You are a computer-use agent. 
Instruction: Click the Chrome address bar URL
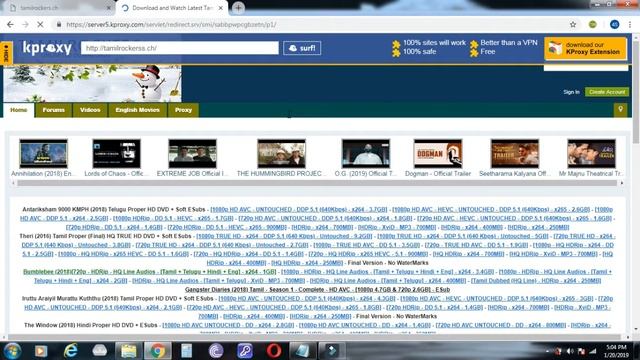click(171, 24)
